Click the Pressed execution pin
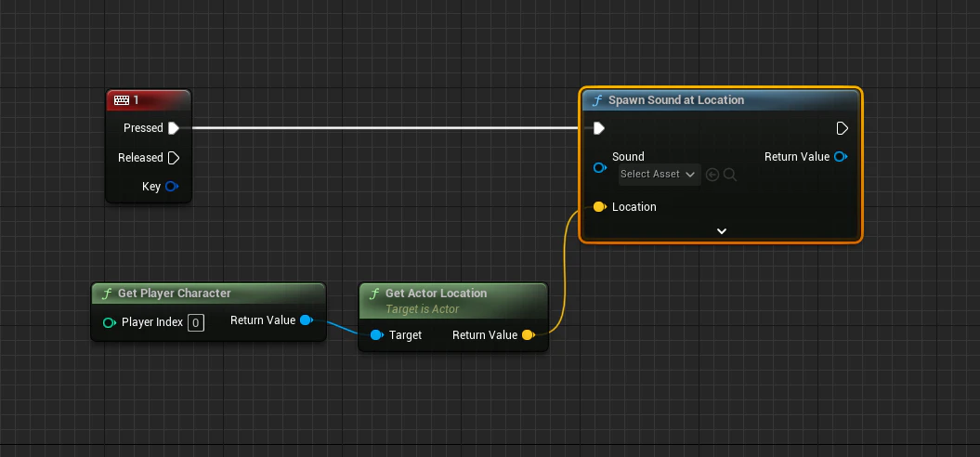This screenshot has width=980, height=457. (174, 128)
